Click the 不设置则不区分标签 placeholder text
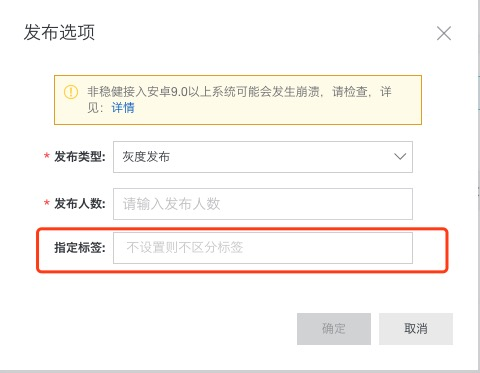Screen dimensions: 480x373 point(185,247)
